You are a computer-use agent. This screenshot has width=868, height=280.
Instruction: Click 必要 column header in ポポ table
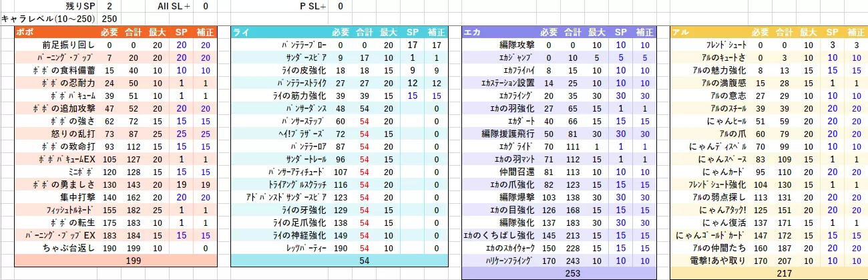(110, 32)
